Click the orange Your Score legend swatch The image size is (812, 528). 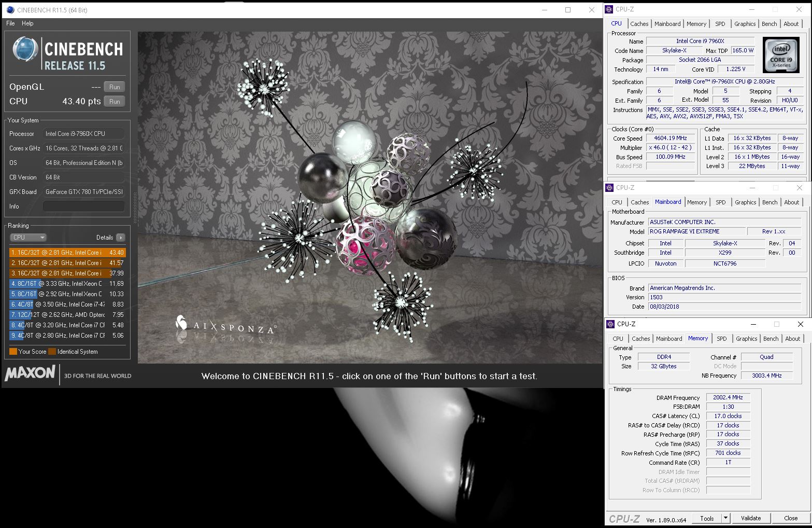click(13, 352)
